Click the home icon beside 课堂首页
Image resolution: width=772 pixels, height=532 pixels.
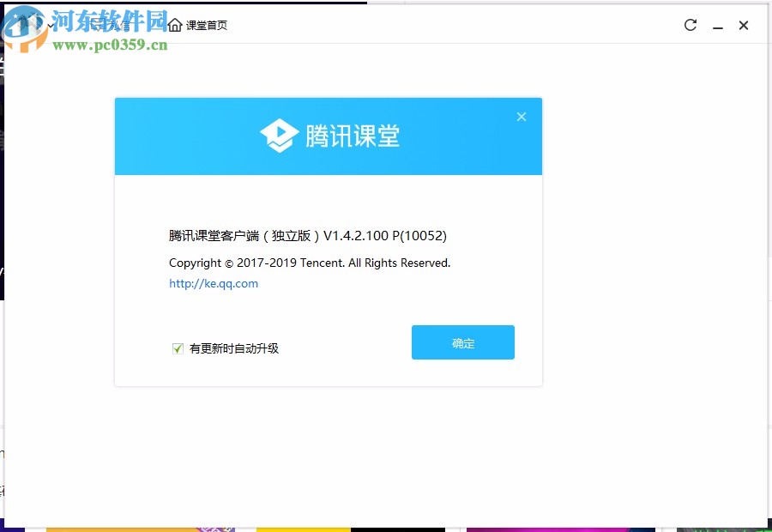pyautogui.click(x=174, y=24)
